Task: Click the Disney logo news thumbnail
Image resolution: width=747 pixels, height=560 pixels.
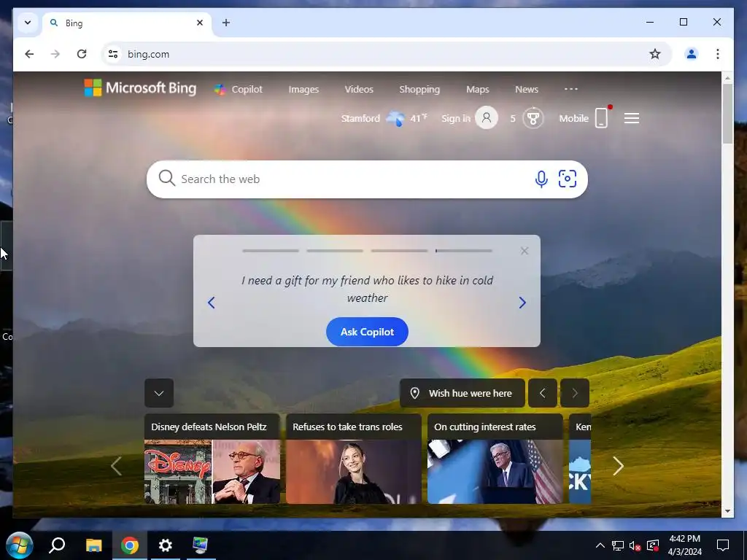Action: tap(177, 472)
